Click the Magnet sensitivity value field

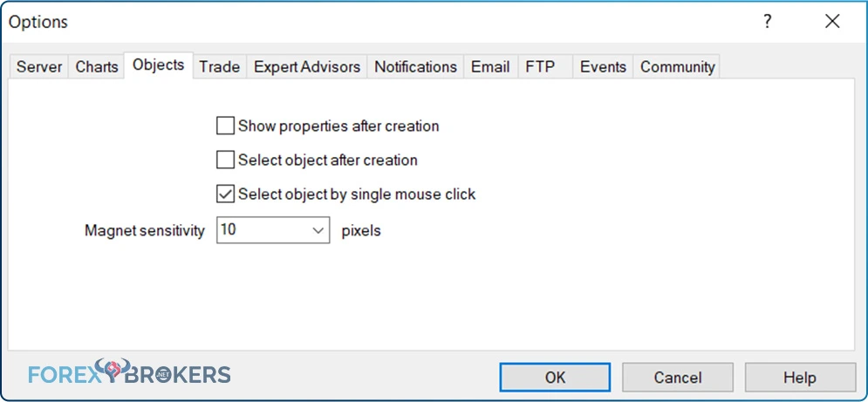click(273, 230)
